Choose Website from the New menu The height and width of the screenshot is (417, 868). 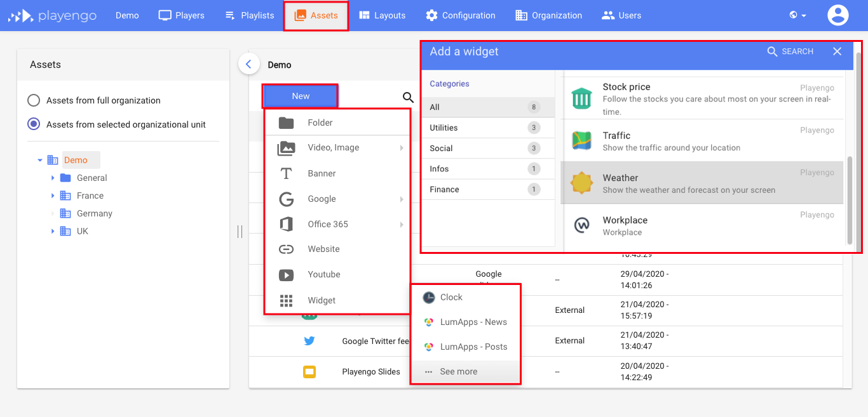pyautogui.click(x=337, y=249)
